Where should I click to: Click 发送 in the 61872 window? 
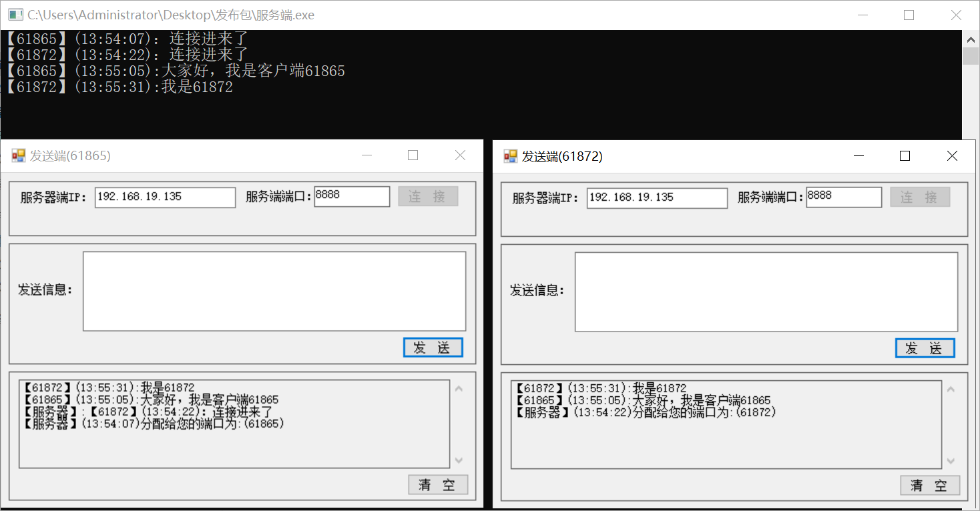pyautogui.click(x=925, y=348)
